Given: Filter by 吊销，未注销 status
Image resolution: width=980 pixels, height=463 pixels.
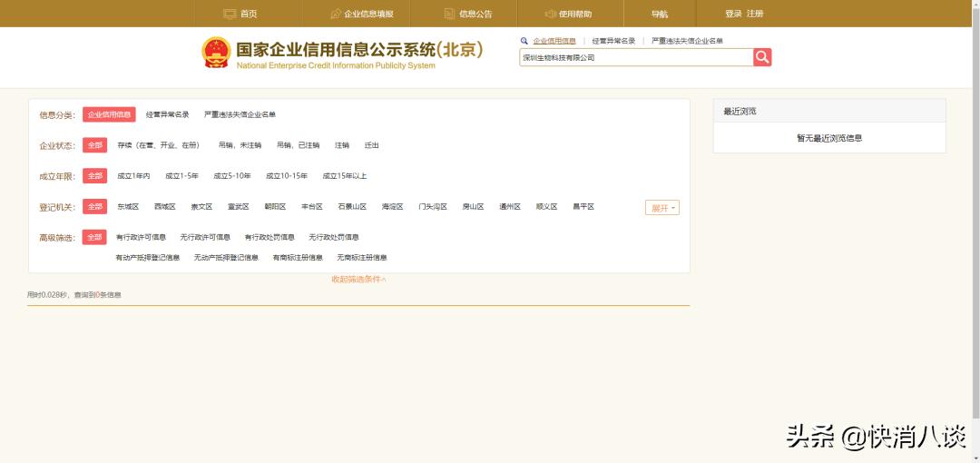Looking at the screenshot, I should 240,145.
